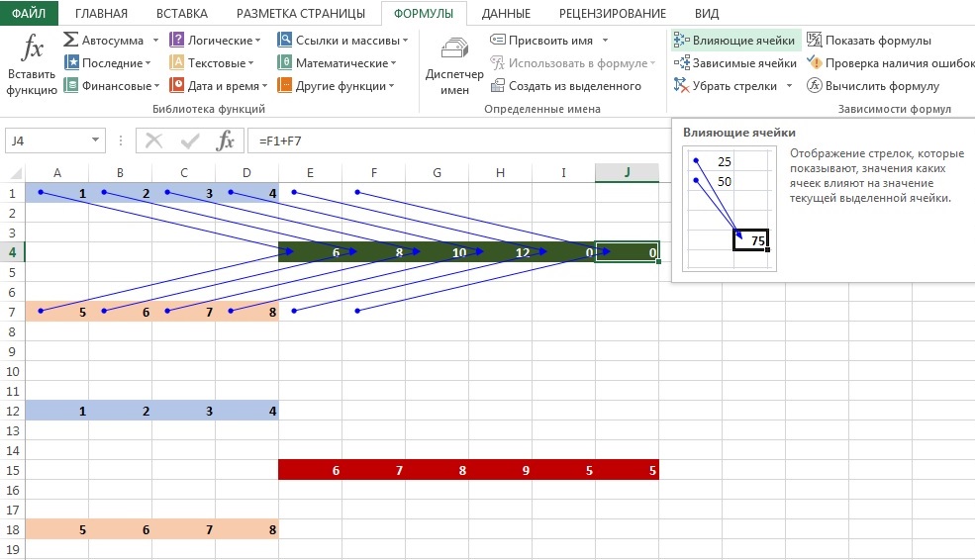The height and width of the screenshot is (560, 975).
Task: Click Вычислить формулу in the ribbon
Action: [x=872, y=86]
